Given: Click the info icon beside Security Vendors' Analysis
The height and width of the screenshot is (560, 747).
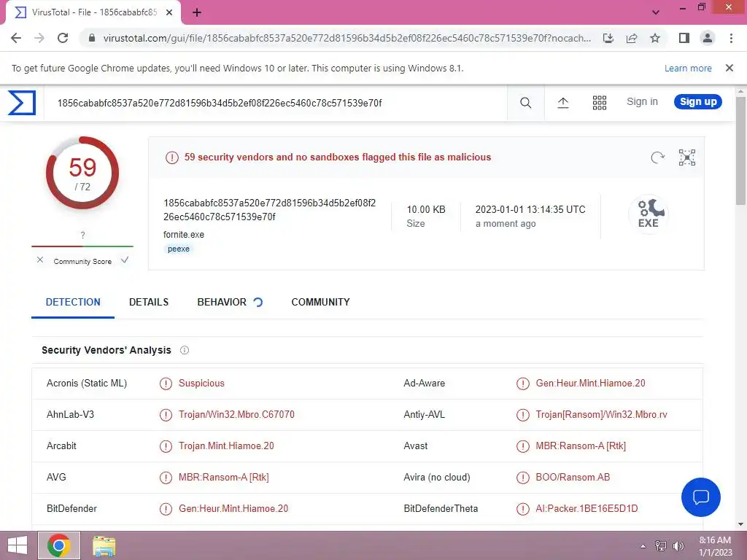Looking at the screenshot, I should (185, 350).
